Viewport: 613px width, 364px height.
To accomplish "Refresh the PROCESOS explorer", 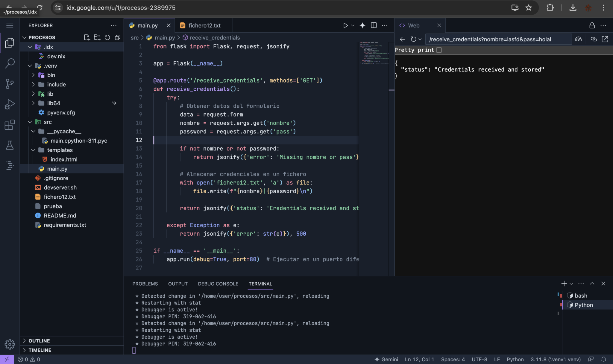I will coord(107,37).
